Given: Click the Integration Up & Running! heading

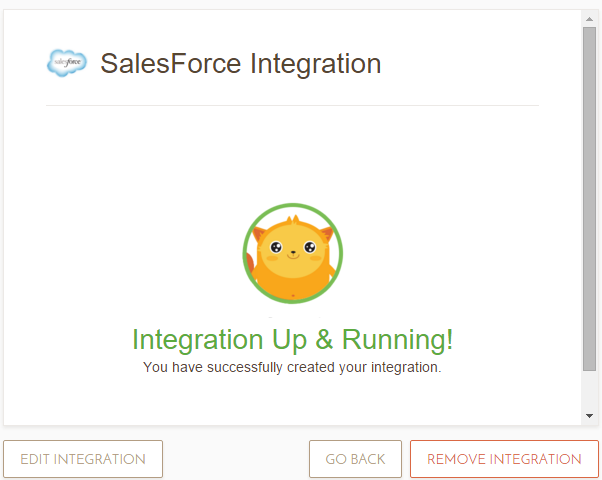Looking at the screenshot, I should [292, 339].
